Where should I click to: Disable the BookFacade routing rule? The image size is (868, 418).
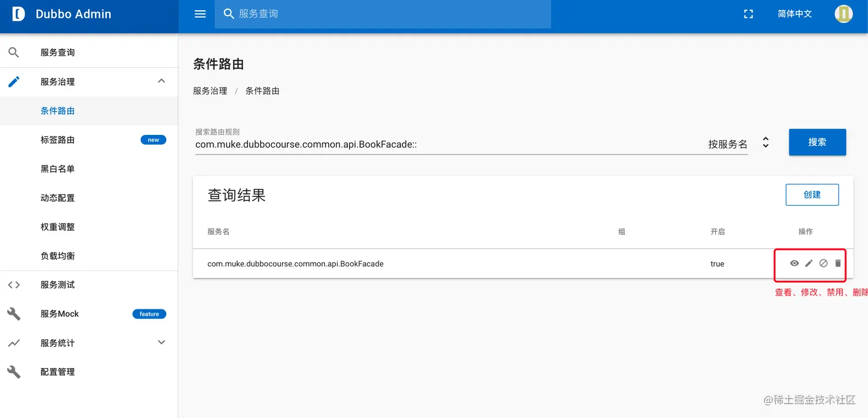[x=823, y=263]
